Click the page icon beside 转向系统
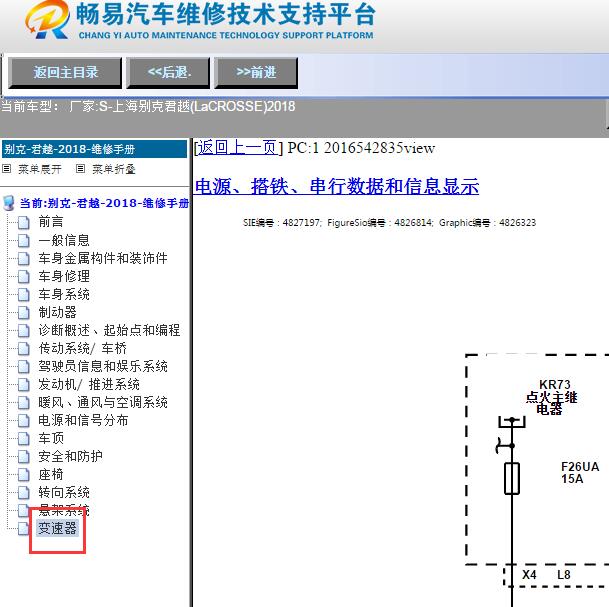 (x=24, y=493)
